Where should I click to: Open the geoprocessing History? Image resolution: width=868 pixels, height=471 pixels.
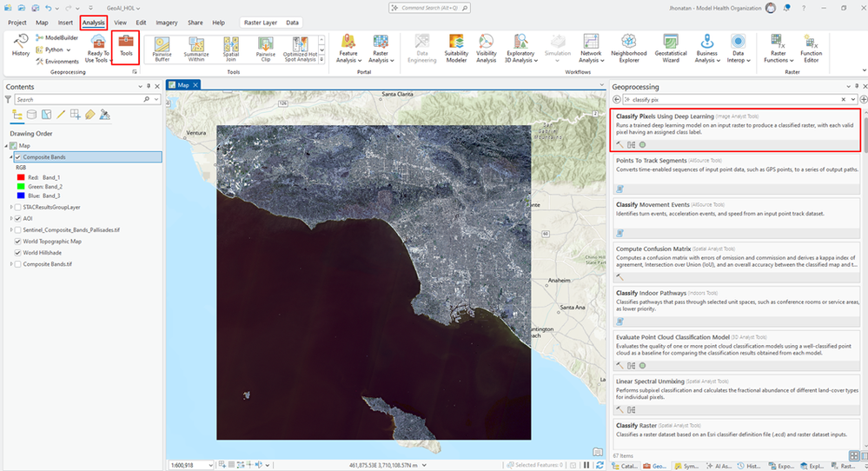click(x=21, y=45)
